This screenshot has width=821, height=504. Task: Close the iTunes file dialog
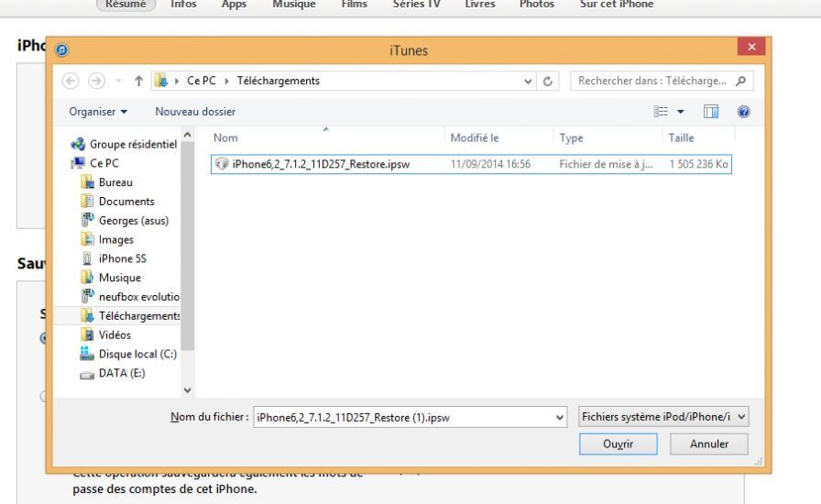pyautogui.click(x=751, y=47)
